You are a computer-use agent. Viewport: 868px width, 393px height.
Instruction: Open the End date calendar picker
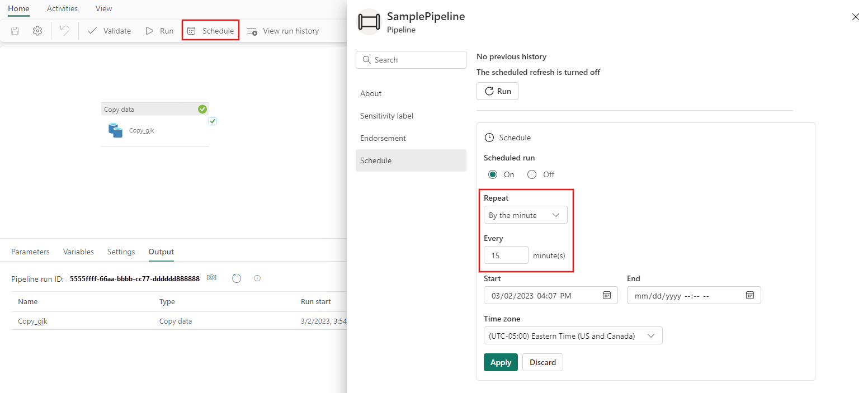[x=750, y=295]
